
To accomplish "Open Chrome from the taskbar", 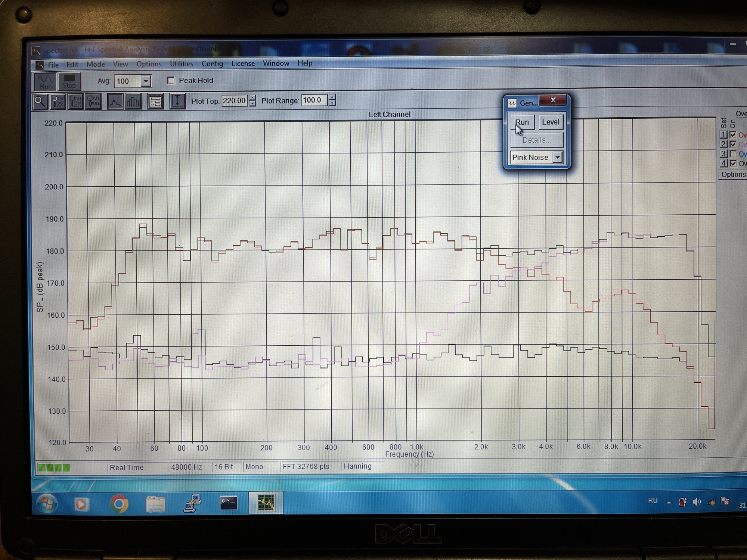I will 119,504.
